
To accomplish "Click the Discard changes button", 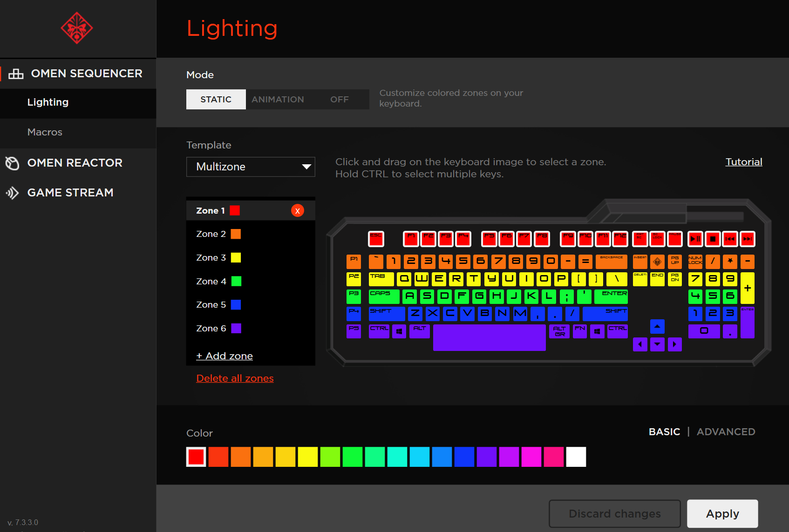I will coord(615,514).
